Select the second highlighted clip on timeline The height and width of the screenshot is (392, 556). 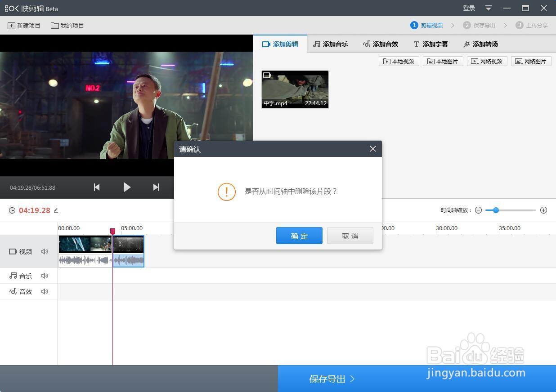pos(128,251)
